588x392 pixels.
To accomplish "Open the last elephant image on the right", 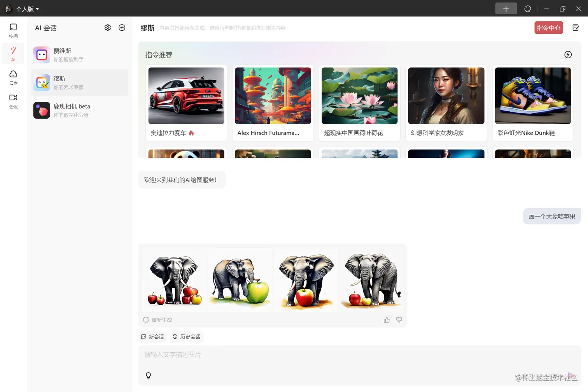I will 371,280.
